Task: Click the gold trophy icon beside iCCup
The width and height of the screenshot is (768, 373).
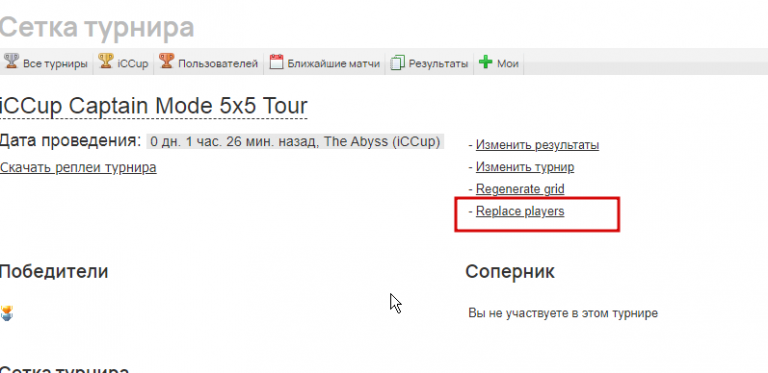Action: point(106,62)
